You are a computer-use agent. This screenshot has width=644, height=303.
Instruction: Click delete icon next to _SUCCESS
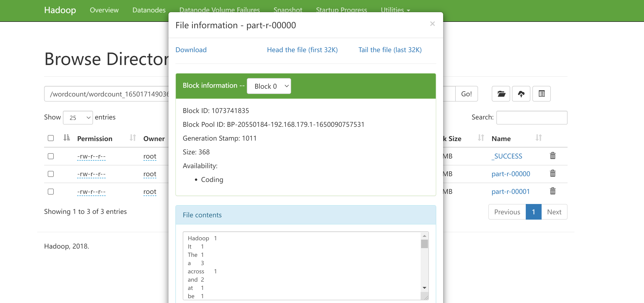(x=553, y=156)
